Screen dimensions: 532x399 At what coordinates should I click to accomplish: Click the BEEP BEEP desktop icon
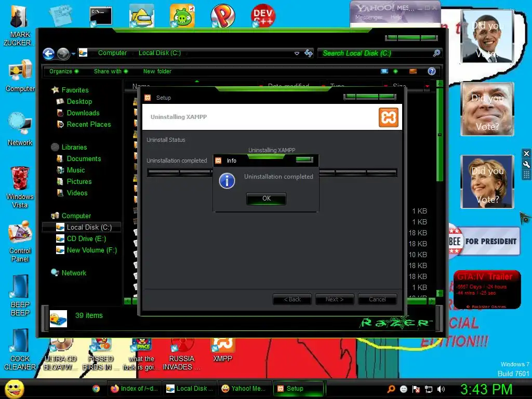(20, 295)
